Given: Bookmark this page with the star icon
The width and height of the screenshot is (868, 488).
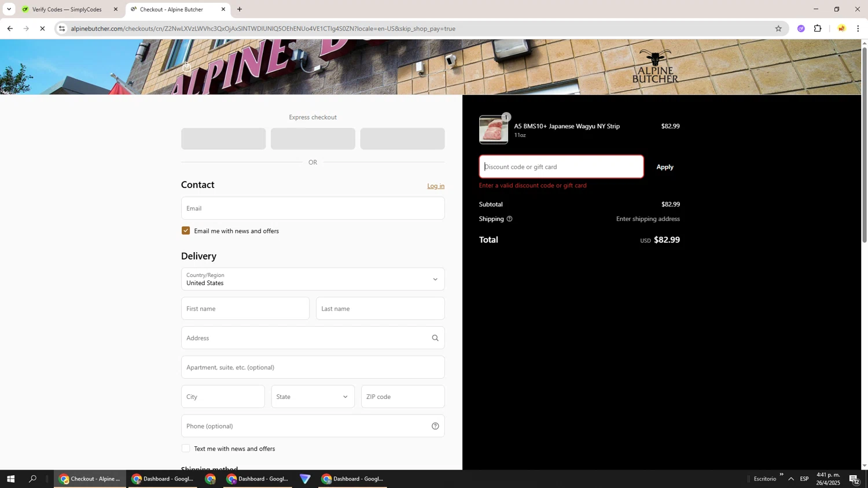Looking at the screenshot, I should click(x=778, y=28).
